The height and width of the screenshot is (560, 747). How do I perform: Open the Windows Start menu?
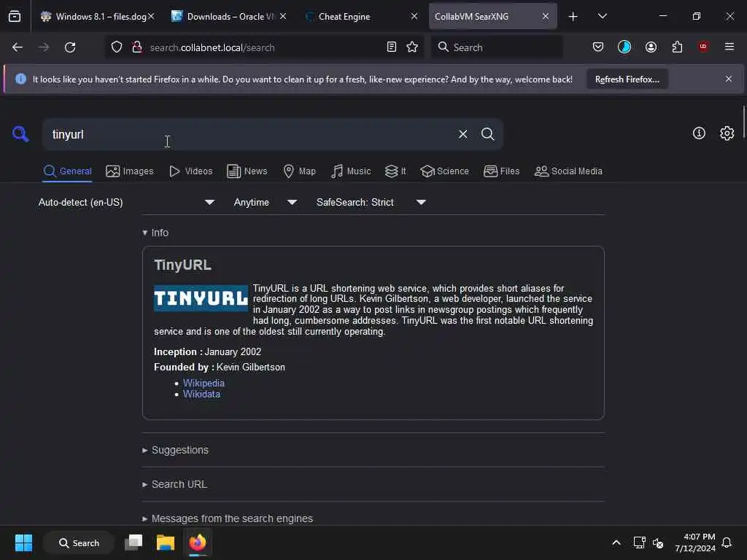click(x=23, y=542)
